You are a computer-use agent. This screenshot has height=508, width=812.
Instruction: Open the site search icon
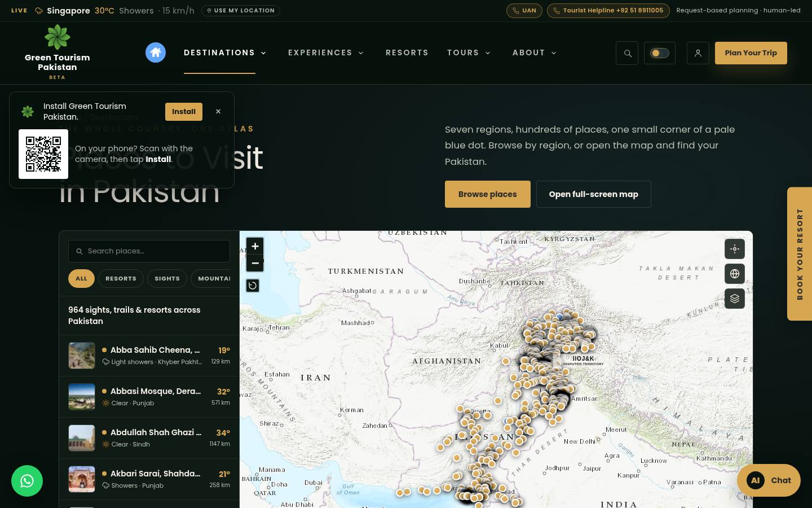[x=627, y=53]
